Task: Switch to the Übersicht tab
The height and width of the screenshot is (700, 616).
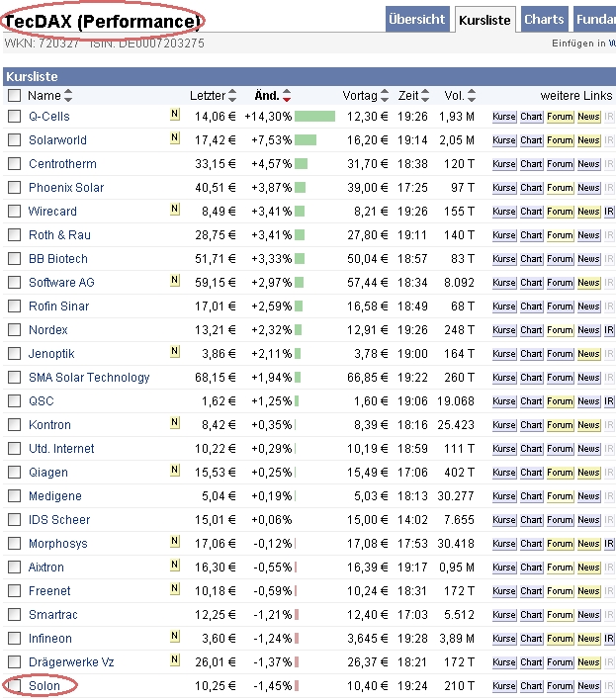Action: pos(416,20)
